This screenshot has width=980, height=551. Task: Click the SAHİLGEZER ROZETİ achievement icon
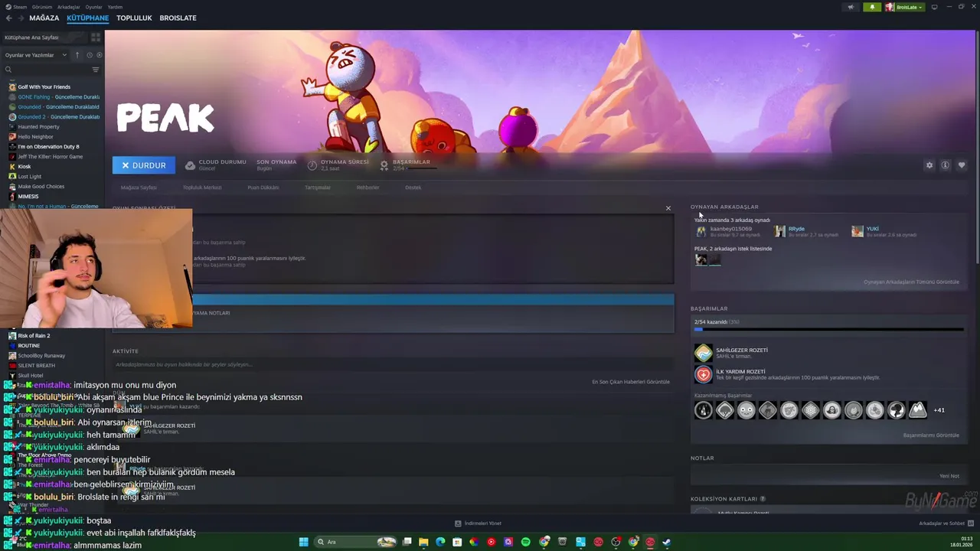(703, 353)
